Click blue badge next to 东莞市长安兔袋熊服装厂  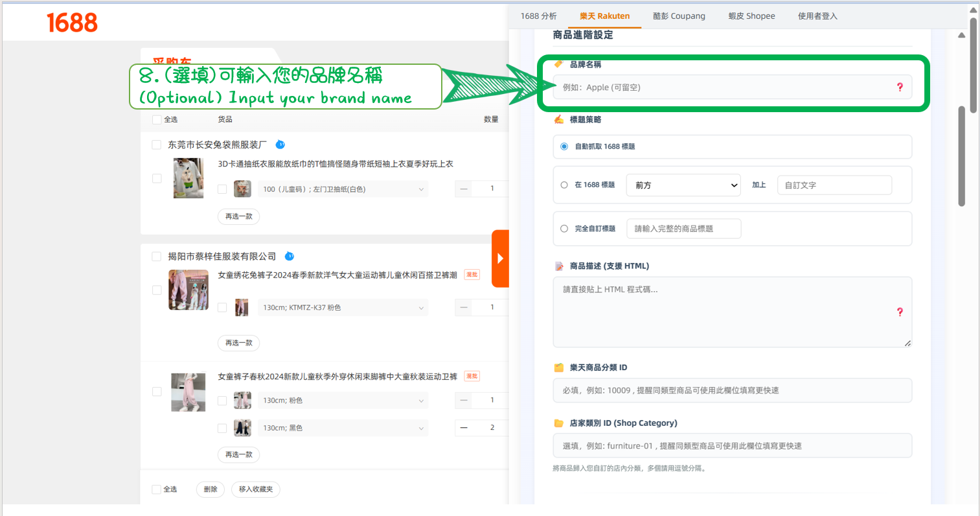280,145
